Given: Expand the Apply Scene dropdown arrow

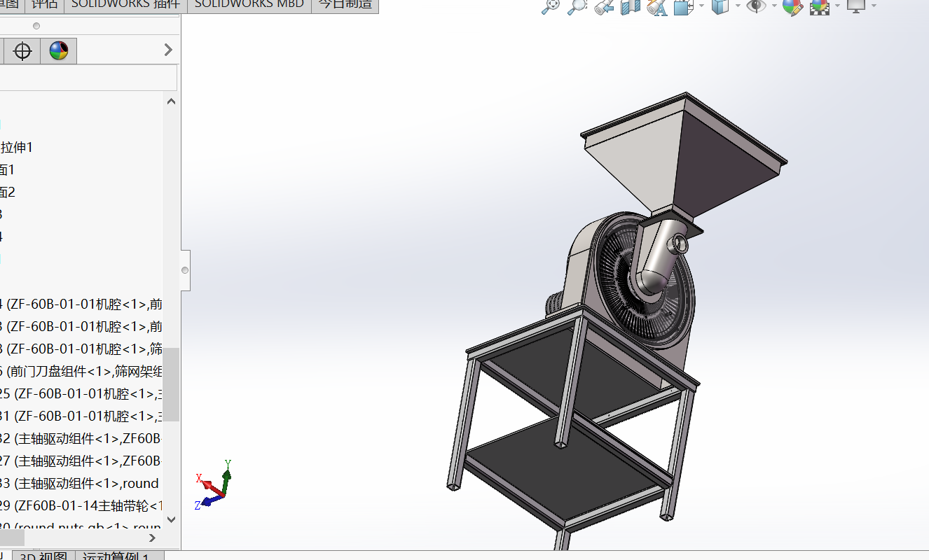Looking at the screenshot, I should 838,6.
